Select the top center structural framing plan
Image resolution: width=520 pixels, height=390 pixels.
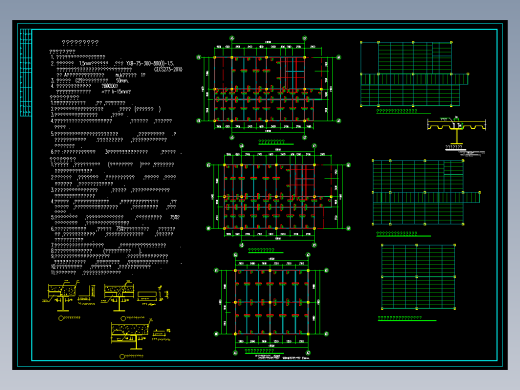(x=268, y=88)
